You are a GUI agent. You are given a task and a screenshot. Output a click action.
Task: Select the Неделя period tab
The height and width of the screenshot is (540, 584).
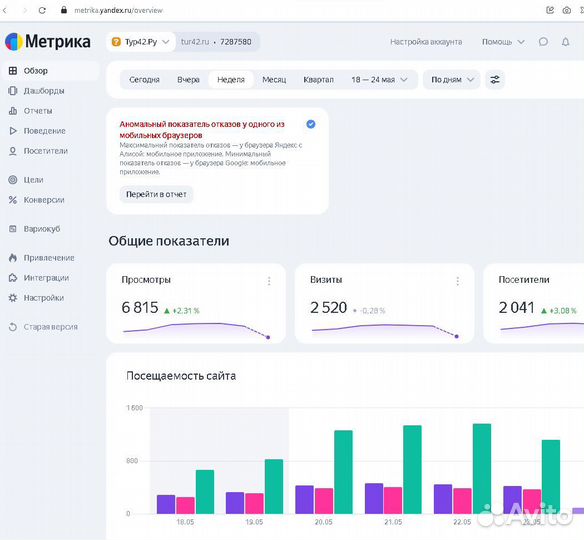[231, 80]
